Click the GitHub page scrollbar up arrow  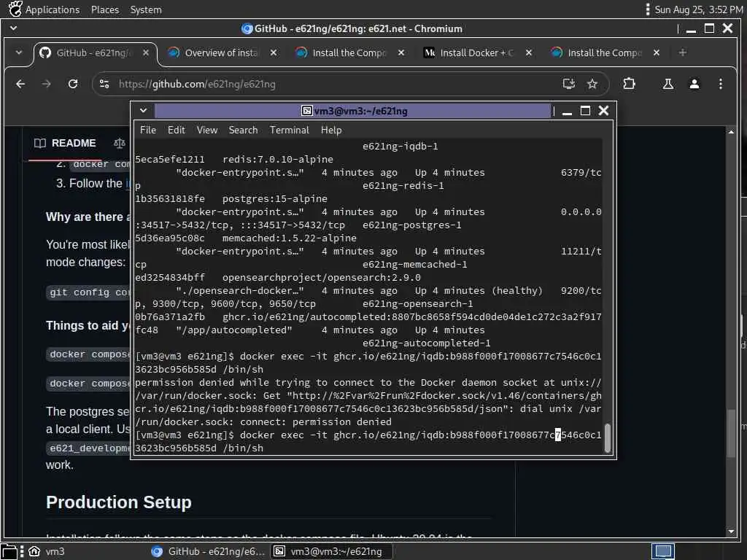(x=731, y=132)
